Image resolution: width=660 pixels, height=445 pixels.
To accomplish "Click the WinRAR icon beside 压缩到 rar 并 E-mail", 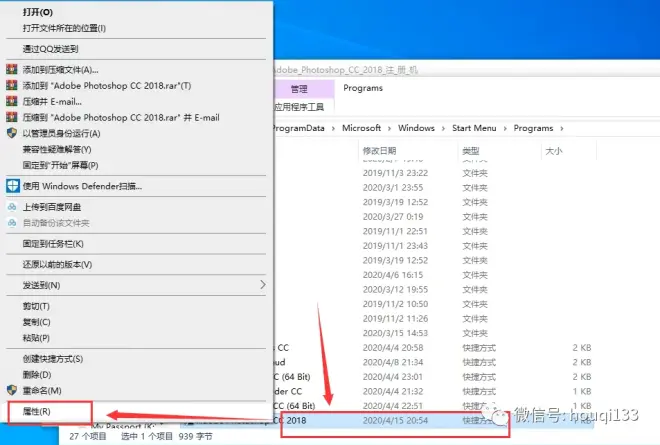I will 12,117.
